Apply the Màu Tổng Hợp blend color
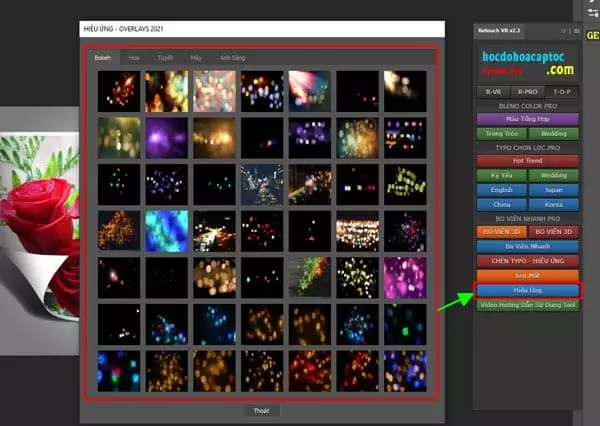This screenshot has height=426, width=600. [527, 118]
